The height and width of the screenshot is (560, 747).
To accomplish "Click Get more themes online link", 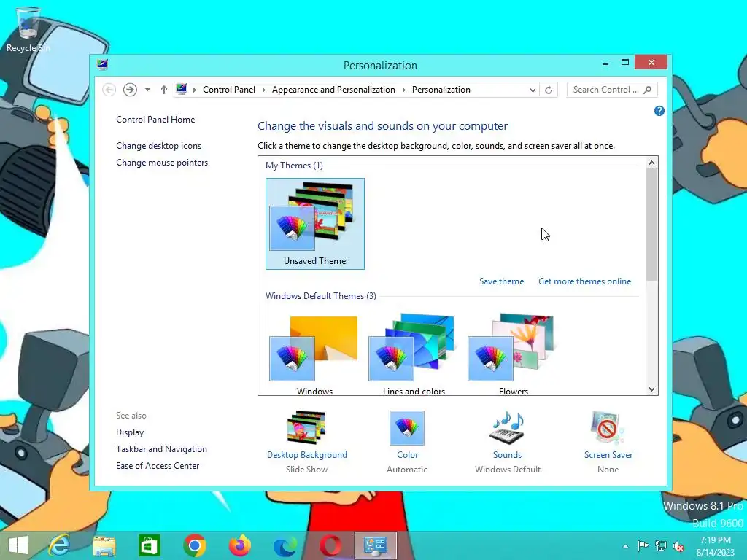I will click(584, 281).
